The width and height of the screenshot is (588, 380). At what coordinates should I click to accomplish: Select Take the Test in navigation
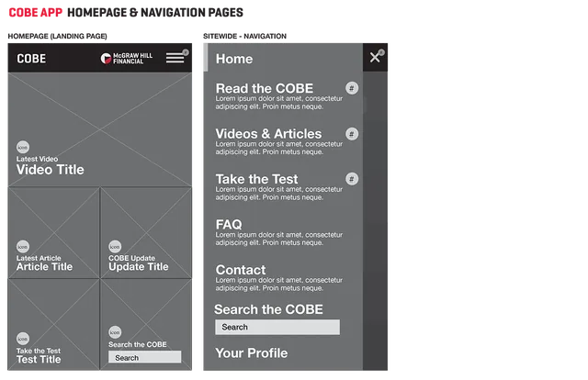pyautogui.click(x=257, y=179)
